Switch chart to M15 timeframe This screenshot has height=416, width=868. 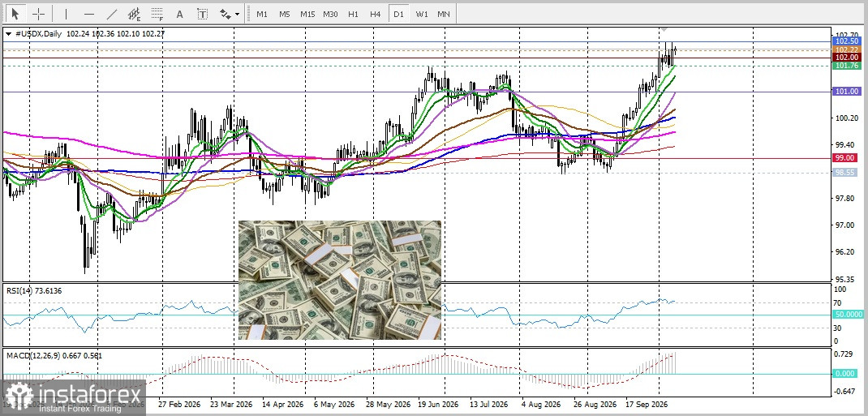(x=307, y=14)
